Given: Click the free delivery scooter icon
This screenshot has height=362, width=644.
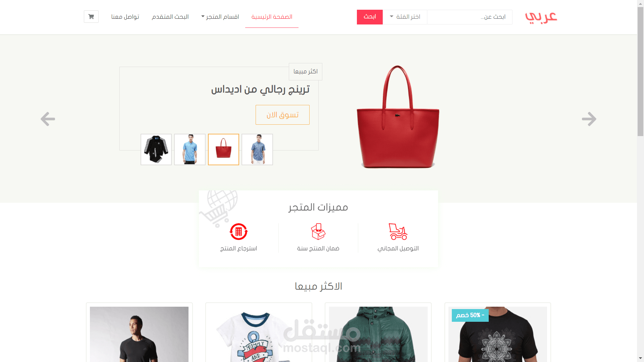Looking at the screenshot, I should click(398, 232).
